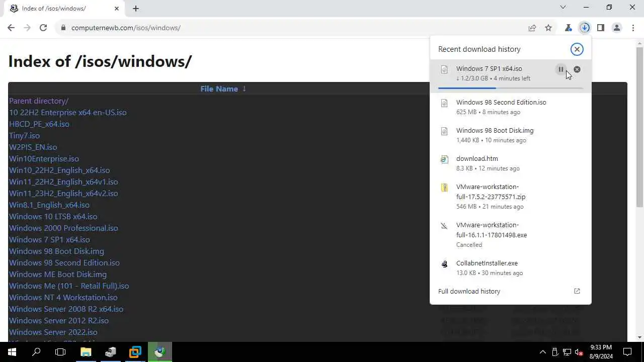Click the Downloads toolbar icon
This screenshot has height=362, width=644.
(585, 28)
